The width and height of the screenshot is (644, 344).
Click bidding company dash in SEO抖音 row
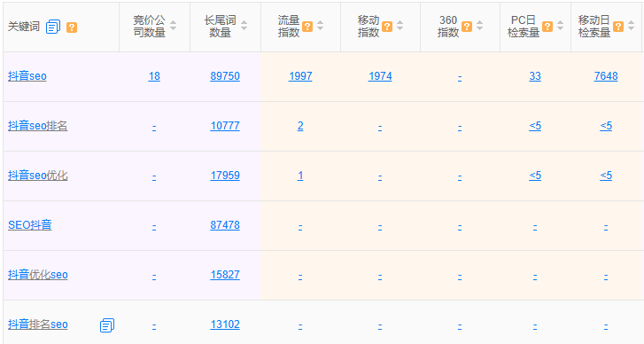[154, 226]
